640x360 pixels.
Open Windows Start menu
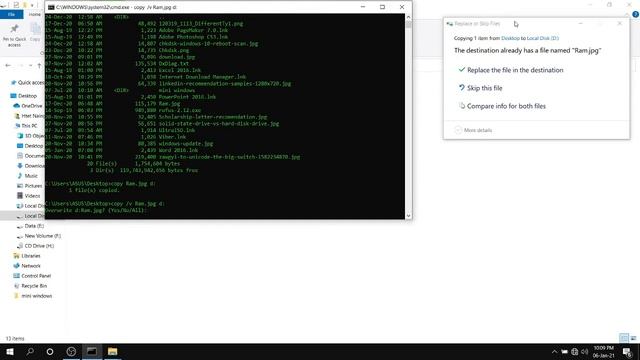pos(10,351)
